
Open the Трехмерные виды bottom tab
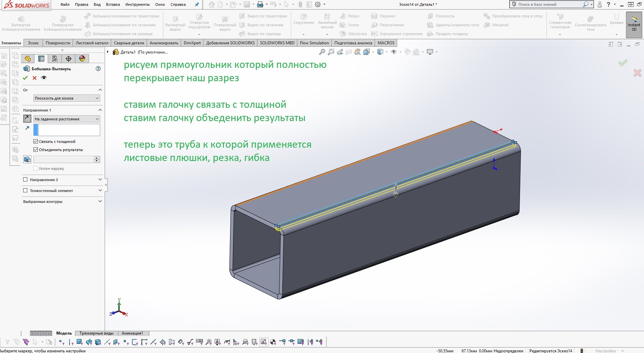tap(96, 333)
